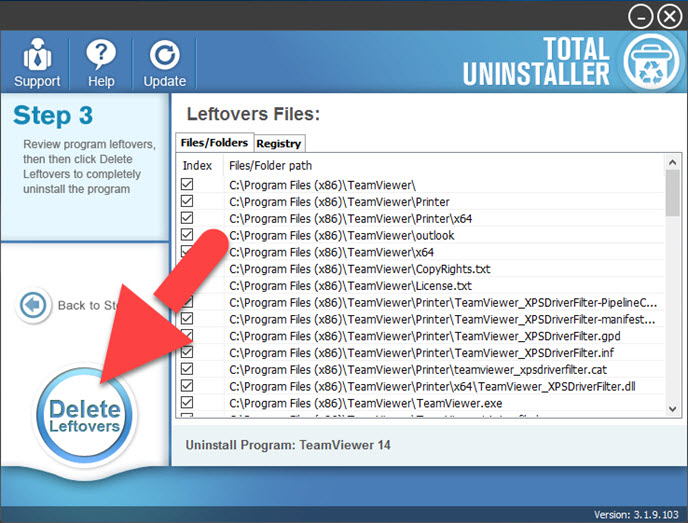Image resolution: width=688 pixels, height=523 pixels.
Task: Select the TeamViewer\License.txt path
Action: (x=350, y=286)
